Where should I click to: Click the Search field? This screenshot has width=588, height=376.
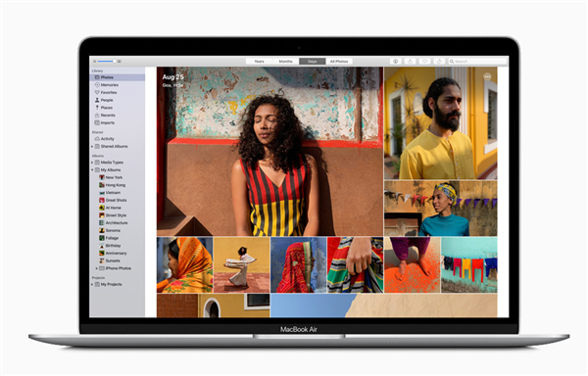[477, 62]
